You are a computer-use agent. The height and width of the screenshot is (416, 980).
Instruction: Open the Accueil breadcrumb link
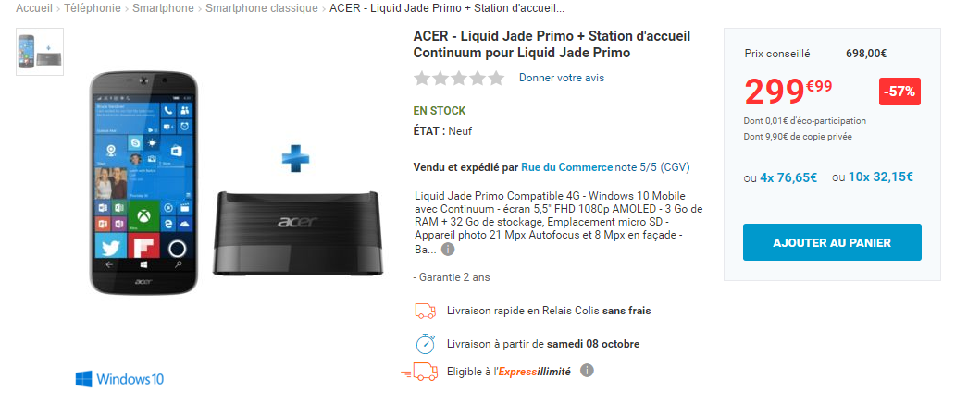coord(33,8)
